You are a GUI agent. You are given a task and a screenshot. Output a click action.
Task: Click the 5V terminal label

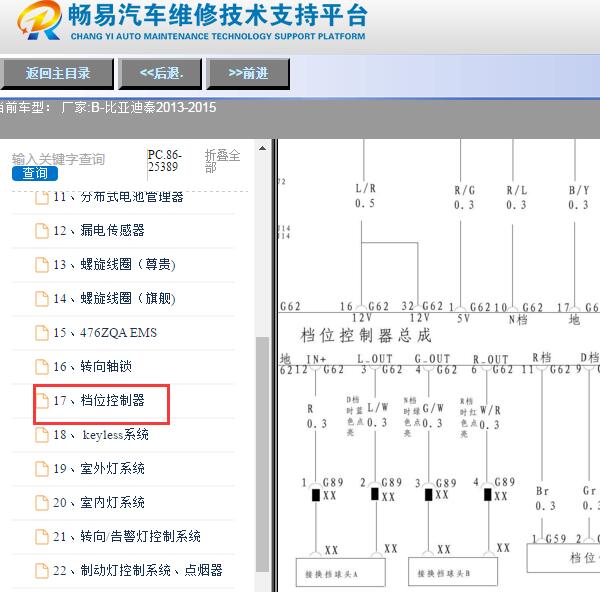(463, 318)
